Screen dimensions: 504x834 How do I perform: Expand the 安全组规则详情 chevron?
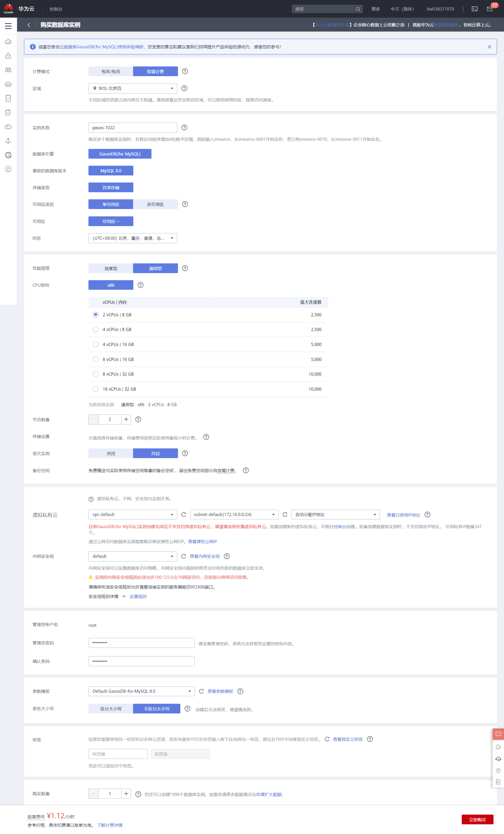pyautogui.click(x=124, y=596)
